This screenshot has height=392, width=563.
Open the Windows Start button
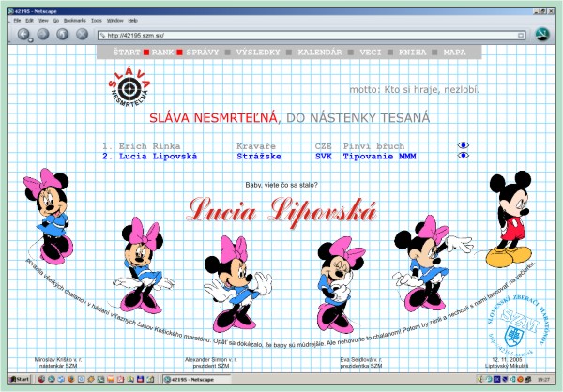pyautogui.click(x=20, y=379)
